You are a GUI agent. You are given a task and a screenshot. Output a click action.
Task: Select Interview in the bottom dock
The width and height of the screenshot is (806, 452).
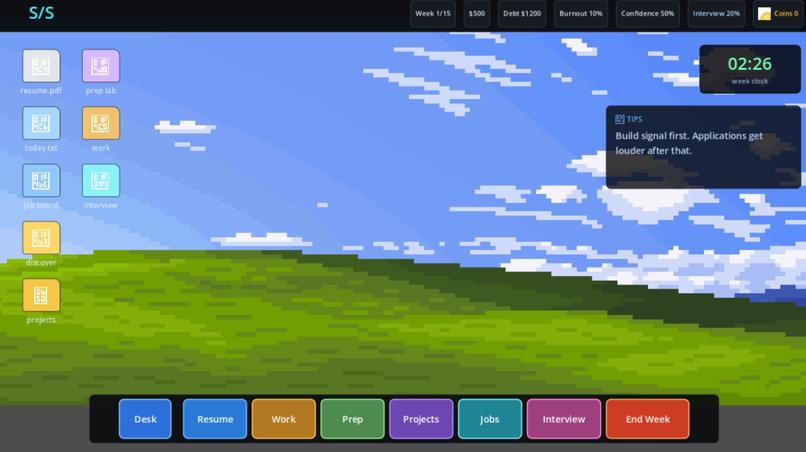pos(564,419)
